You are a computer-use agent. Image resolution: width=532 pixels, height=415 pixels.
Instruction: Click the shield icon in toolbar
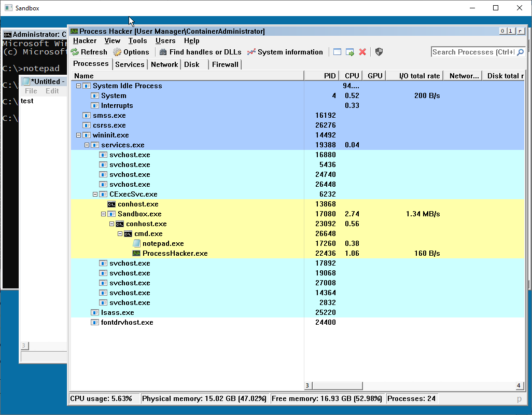pos(379,52)
